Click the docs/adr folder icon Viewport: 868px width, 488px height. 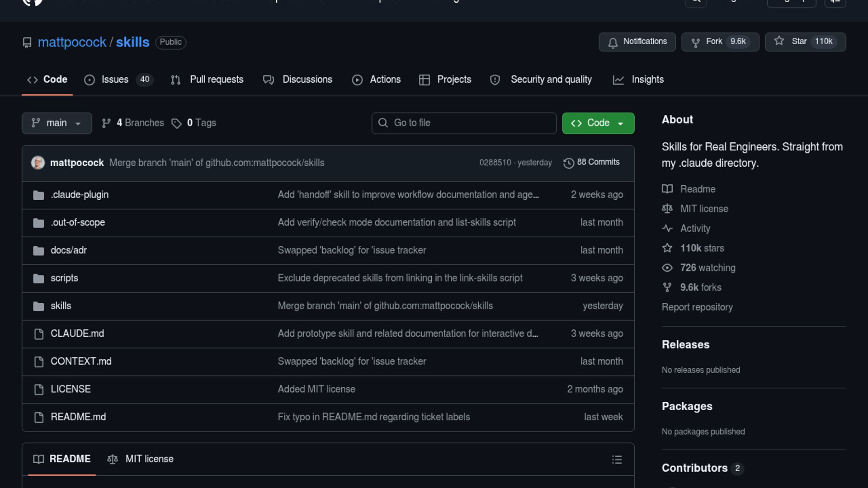pyautogui.click(x=38, y=251)
